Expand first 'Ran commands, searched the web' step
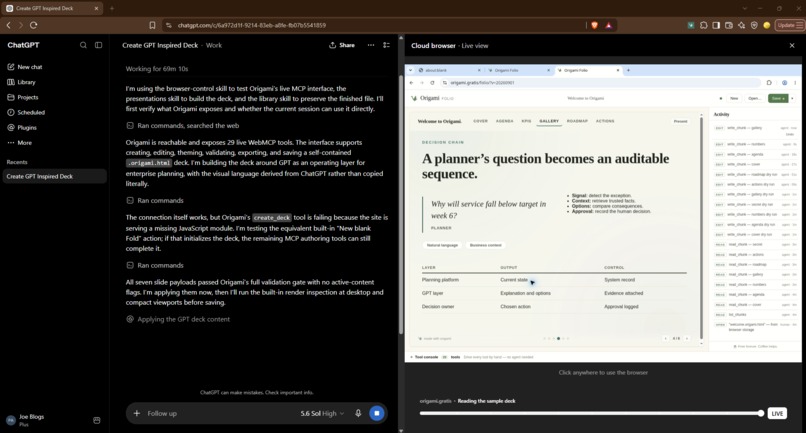Viewport: 806px width, 433px height. coord(182,125)
